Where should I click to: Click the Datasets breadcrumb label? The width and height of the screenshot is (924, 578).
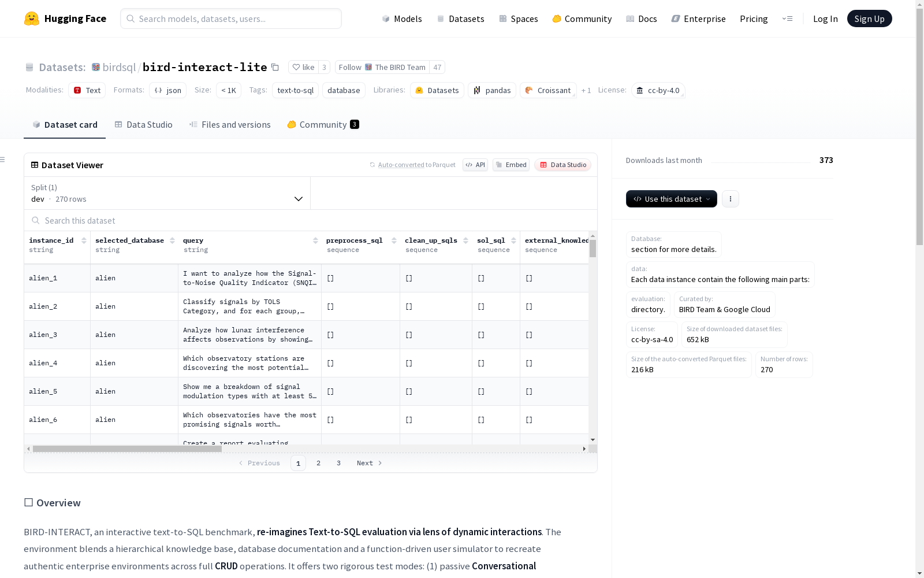62,67
